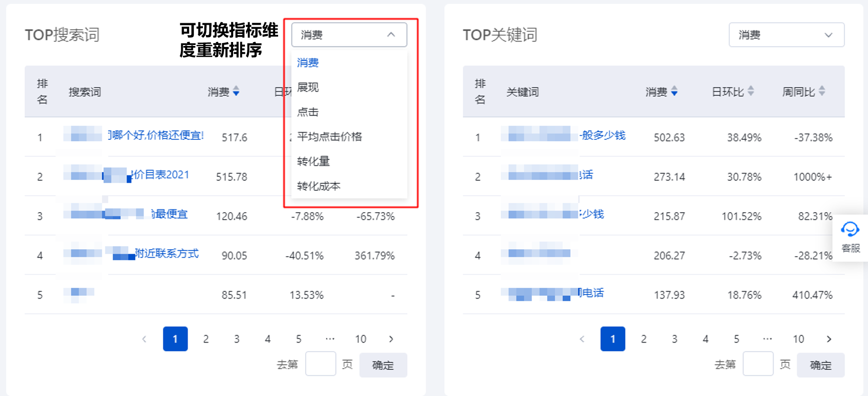Click 确定 button under TOP关键词 table
This screenshot has height=396, width=868.
coord(820,365)
